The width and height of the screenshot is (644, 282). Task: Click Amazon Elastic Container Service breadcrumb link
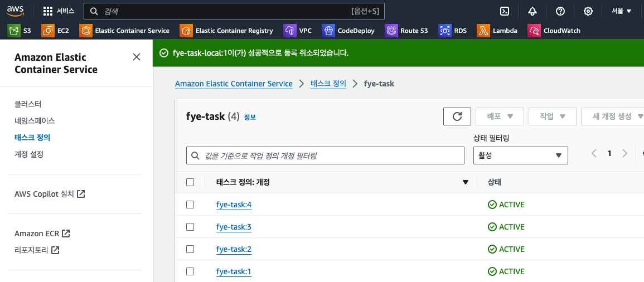pos(234,84)
